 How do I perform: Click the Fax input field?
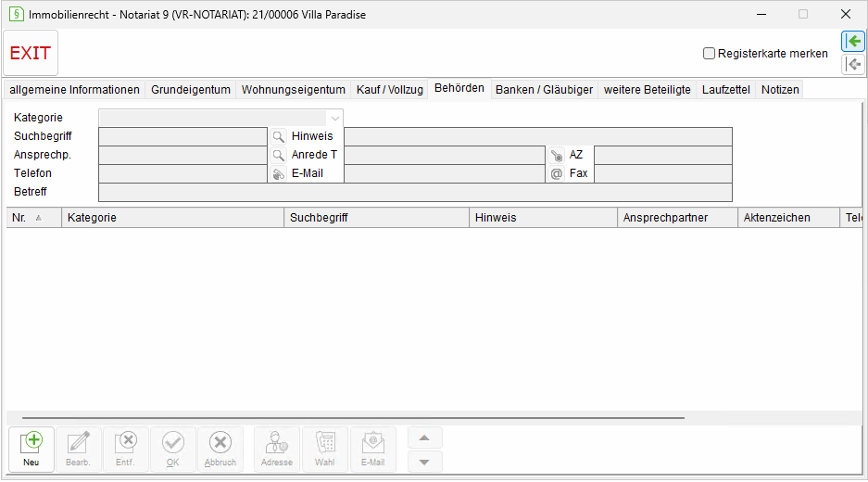tap(663, 173)
